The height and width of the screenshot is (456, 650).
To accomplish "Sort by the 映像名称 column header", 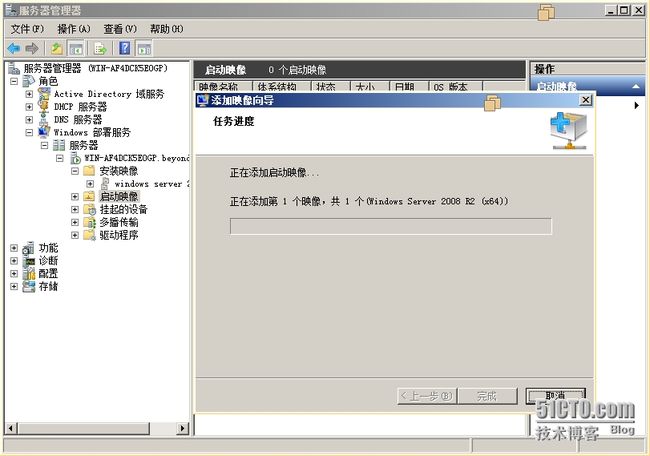I will pos(223,87).
